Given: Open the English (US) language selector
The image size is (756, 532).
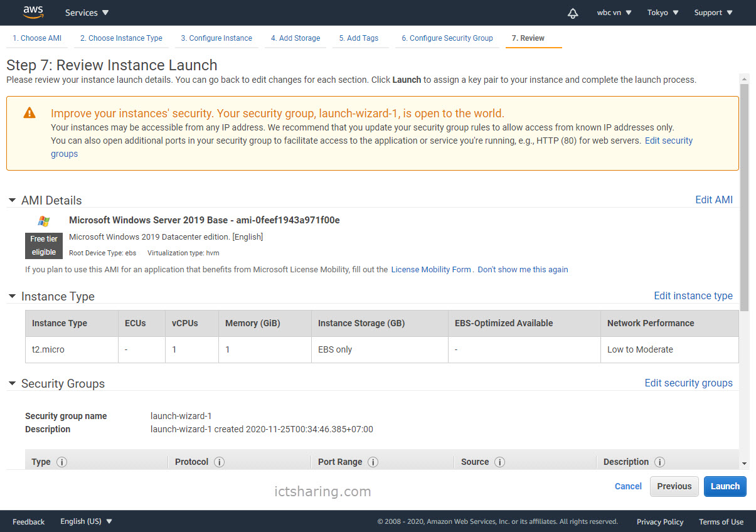Looking at the screenshot, I should click(x=86, y=521).
